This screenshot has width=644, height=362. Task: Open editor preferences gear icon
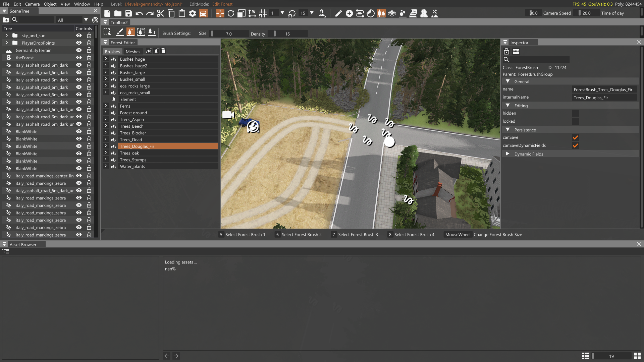(193, 13)
